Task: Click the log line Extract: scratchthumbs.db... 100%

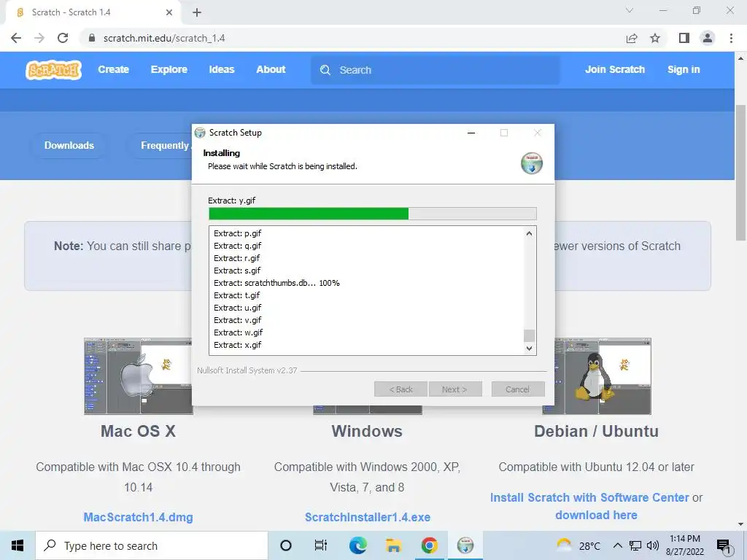Action: (x=276, y=283)
